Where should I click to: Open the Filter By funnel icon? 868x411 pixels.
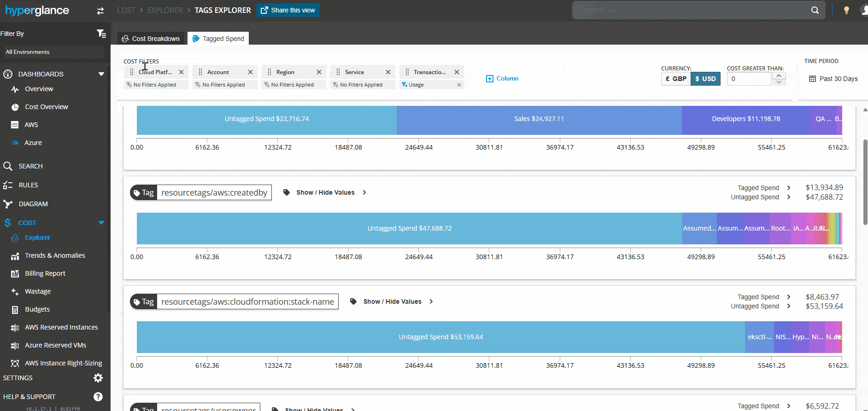(101, 33)
